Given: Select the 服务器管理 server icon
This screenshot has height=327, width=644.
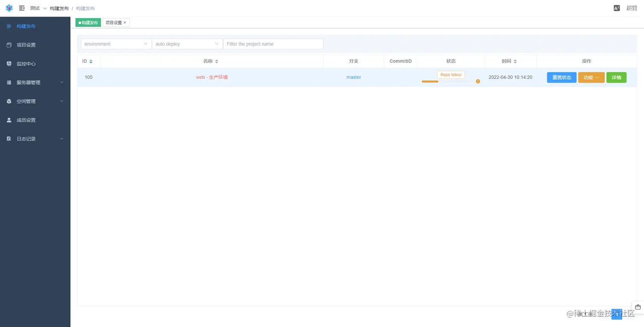Looking at the screenshot, I should [x=9, y=82].
